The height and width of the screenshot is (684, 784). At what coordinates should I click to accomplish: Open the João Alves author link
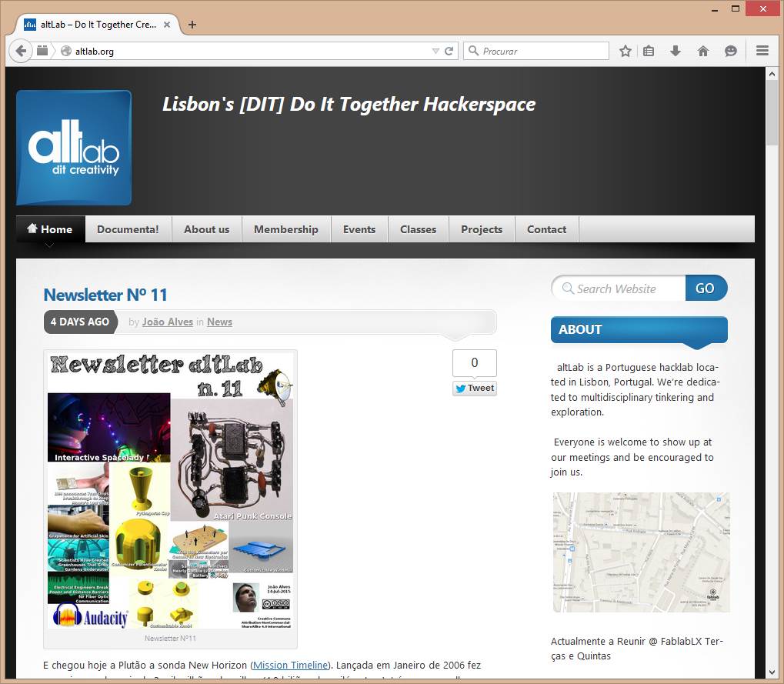pyautogui.click(x=167, y=322)
